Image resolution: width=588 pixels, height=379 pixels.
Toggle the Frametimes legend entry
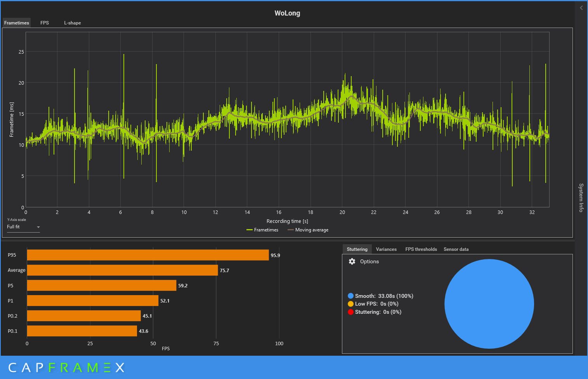pyautogui.click(x=262, y=230)
